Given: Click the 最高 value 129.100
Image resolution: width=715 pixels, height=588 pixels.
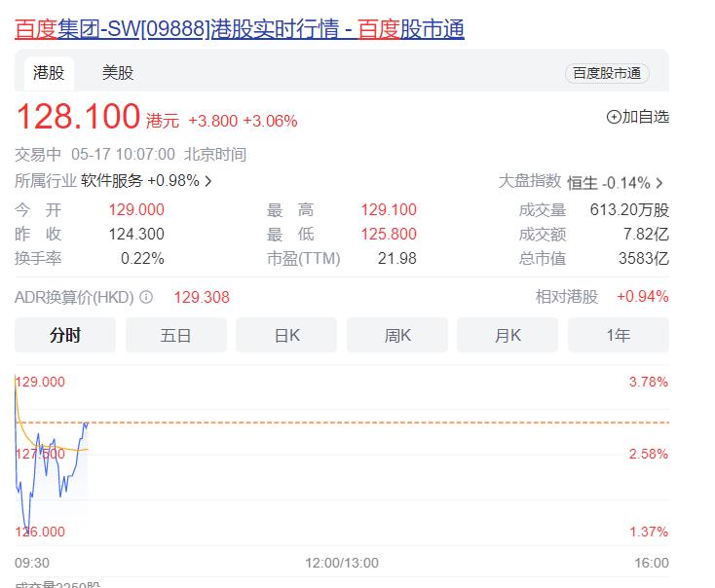Looking at the screenshot, I should pos(389,209).
